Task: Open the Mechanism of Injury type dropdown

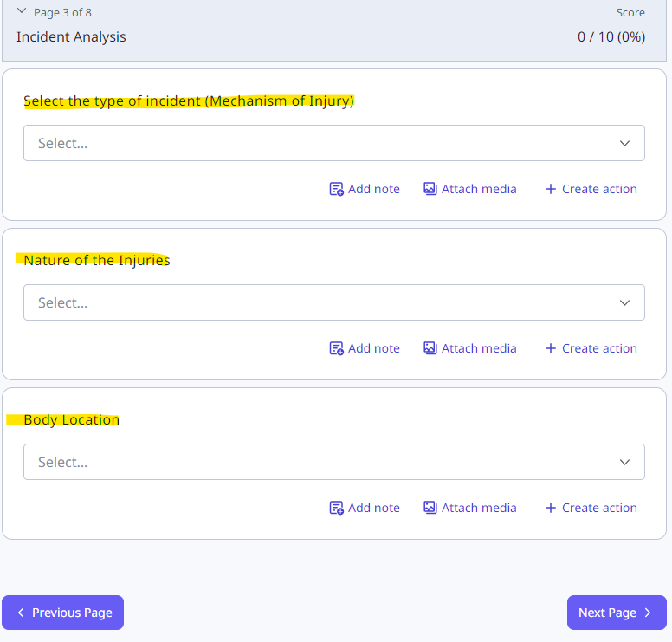Action: [333, 143]
